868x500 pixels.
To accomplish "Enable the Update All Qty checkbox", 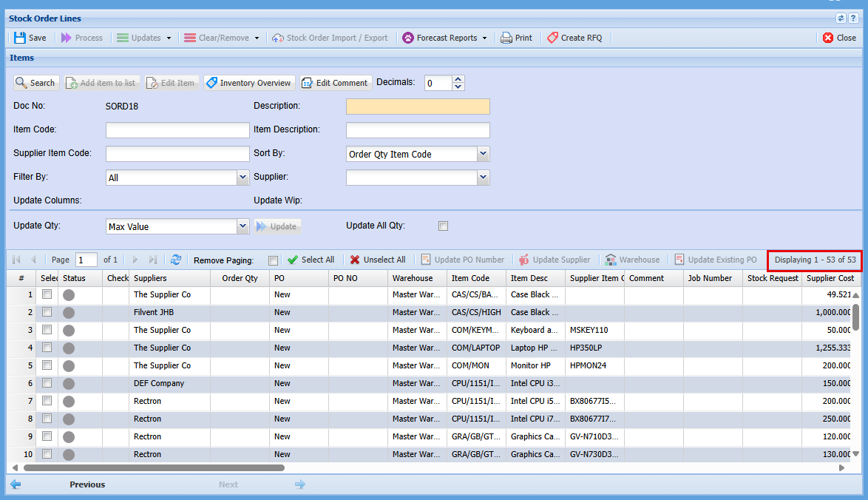I will pos(443,226).
